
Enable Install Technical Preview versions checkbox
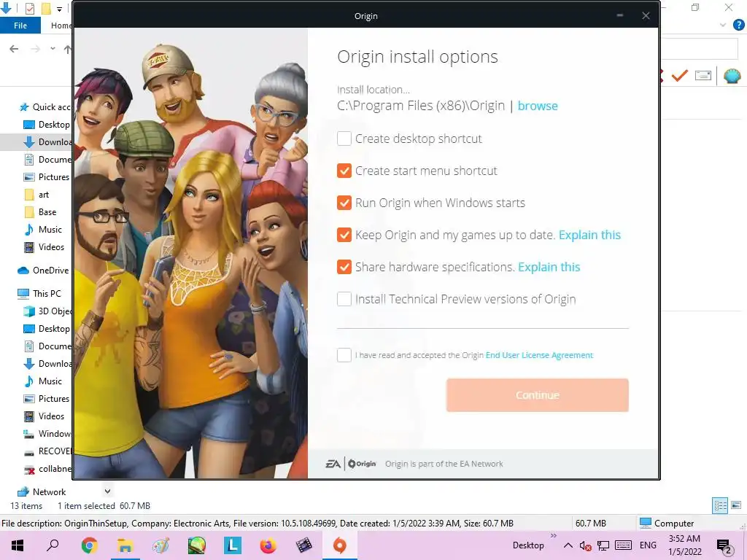344,299
